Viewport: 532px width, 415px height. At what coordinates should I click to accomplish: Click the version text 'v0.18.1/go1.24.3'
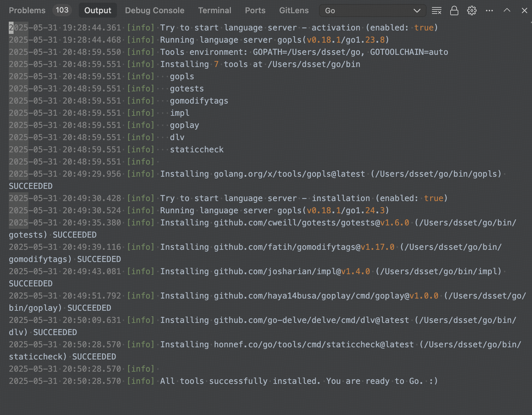pyautogui.click(x=345, y=210)
